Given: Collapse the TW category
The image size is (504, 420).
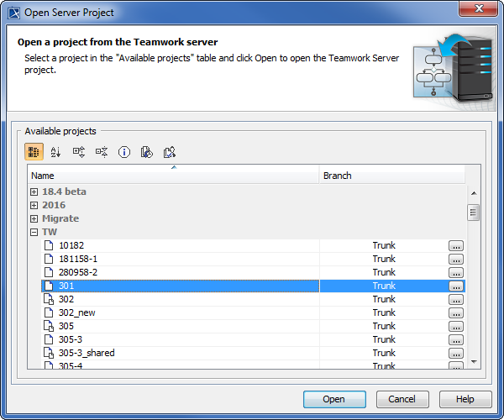Looking at the screenshot, I should 34,233.
